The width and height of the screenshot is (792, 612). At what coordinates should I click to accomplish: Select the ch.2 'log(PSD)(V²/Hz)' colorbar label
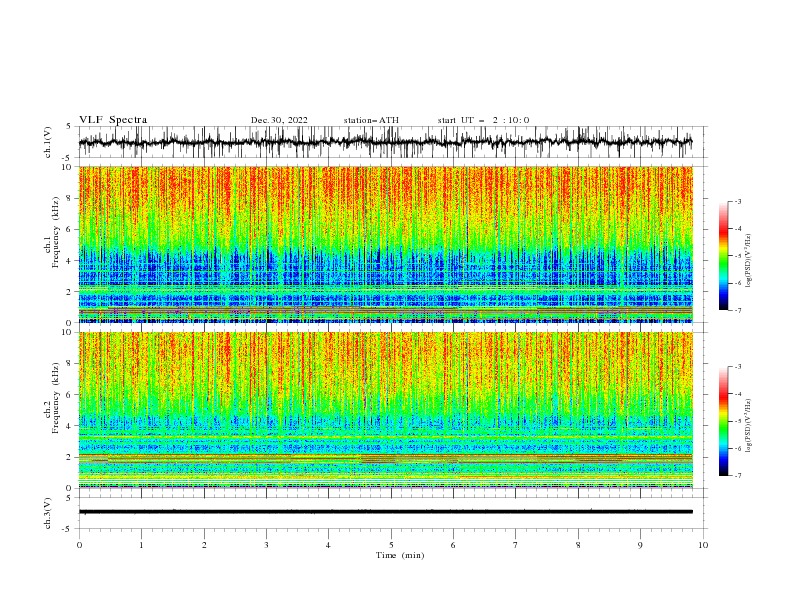click(749, 425)
